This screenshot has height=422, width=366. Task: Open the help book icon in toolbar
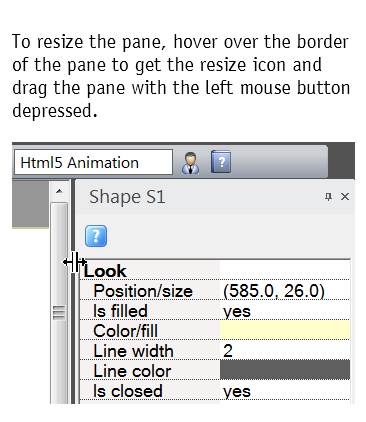tap(221, 162)
